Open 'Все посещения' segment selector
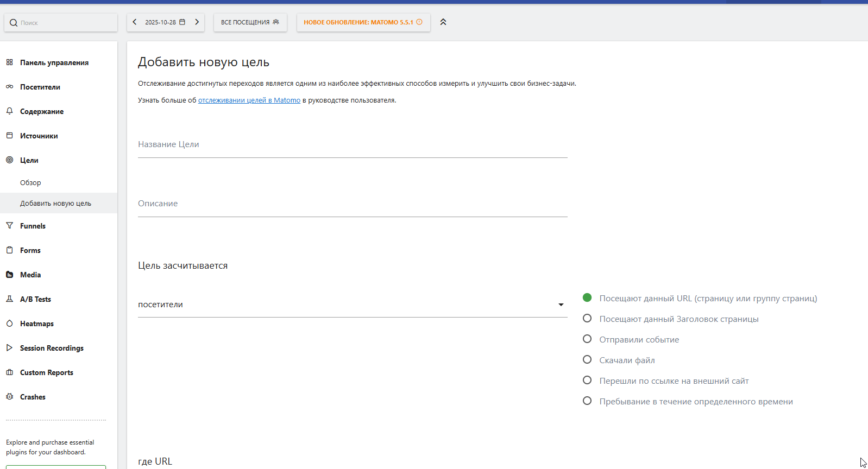 (x=250, y=22)
